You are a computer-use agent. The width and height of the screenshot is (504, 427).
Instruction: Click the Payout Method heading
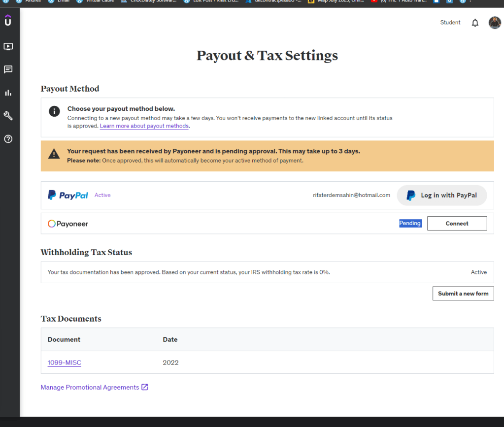pyautogui.click(x=70, y=89)
